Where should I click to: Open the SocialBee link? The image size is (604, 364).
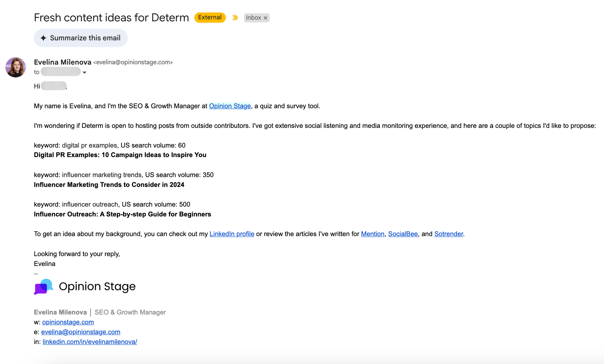403,234
